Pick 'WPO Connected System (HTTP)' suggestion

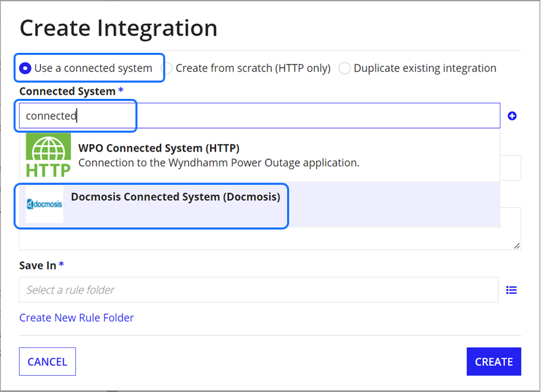[259, 155]
